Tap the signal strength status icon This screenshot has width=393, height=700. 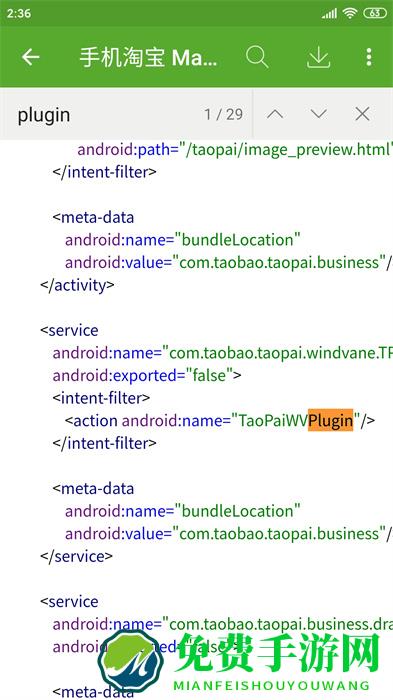click(330, 13)
